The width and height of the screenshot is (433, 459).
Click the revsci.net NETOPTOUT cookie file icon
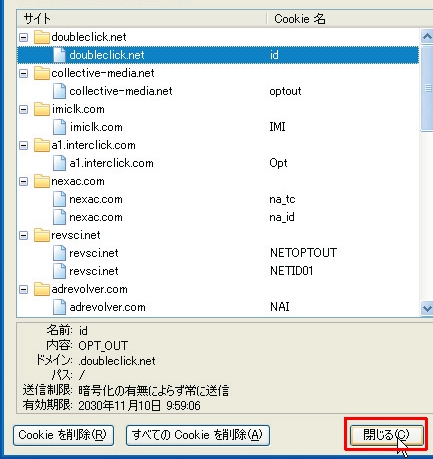click(x=59, y=253)
